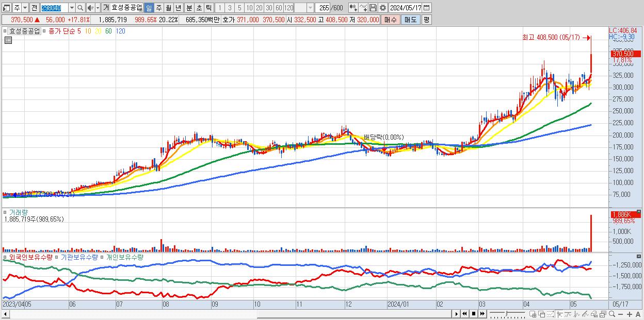Switch to the weekly (주) chart period
Screen dimensions: 644x320
158,8
